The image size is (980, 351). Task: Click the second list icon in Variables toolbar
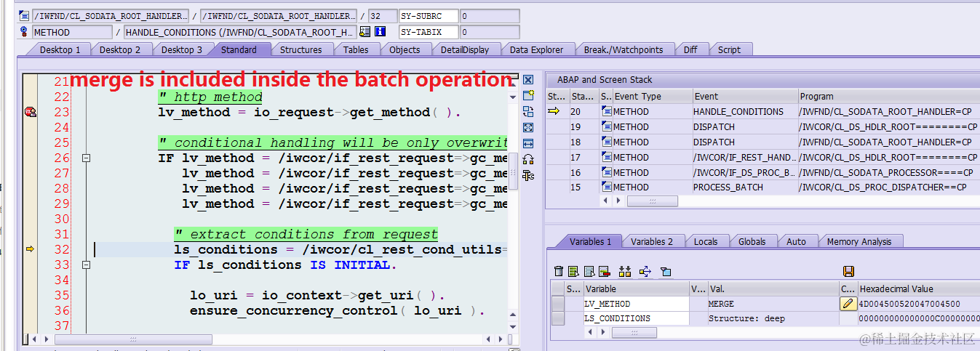(589, 271)
